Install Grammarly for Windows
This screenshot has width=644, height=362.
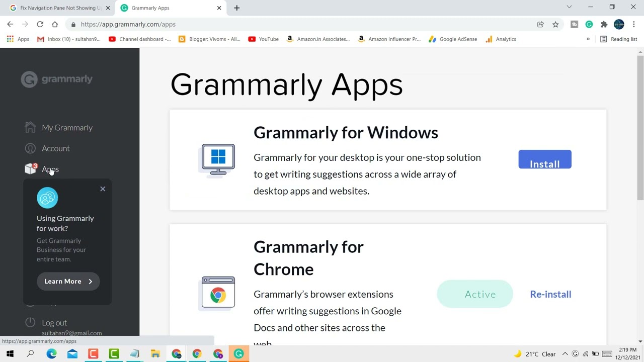pos(545,159)
